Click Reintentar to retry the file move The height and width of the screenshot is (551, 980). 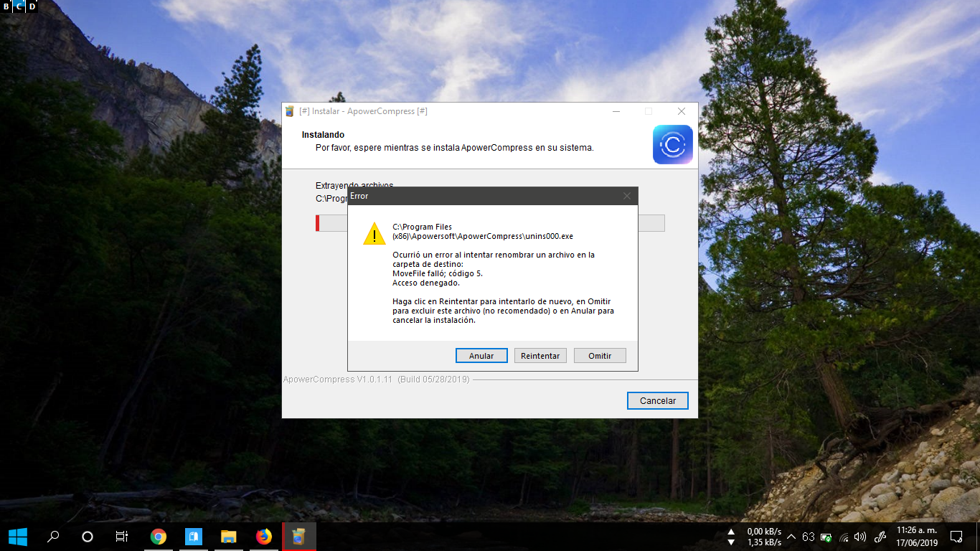(541, 356)
